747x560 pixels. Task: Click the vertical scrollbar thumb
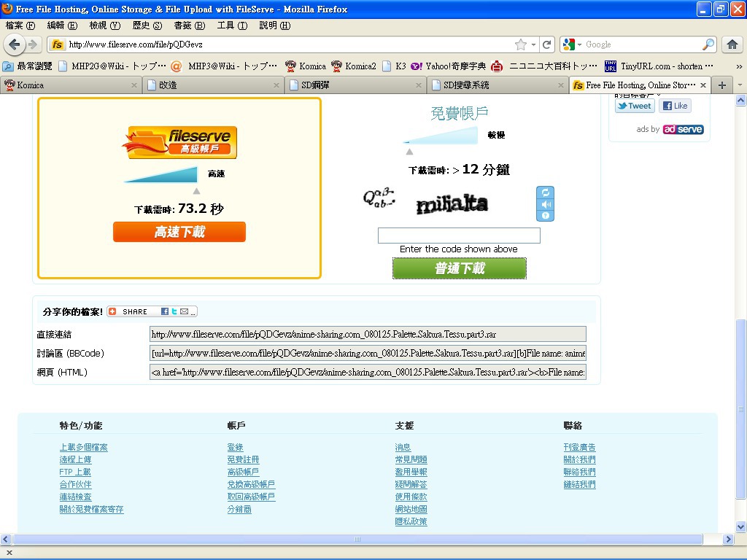point(740,408)
